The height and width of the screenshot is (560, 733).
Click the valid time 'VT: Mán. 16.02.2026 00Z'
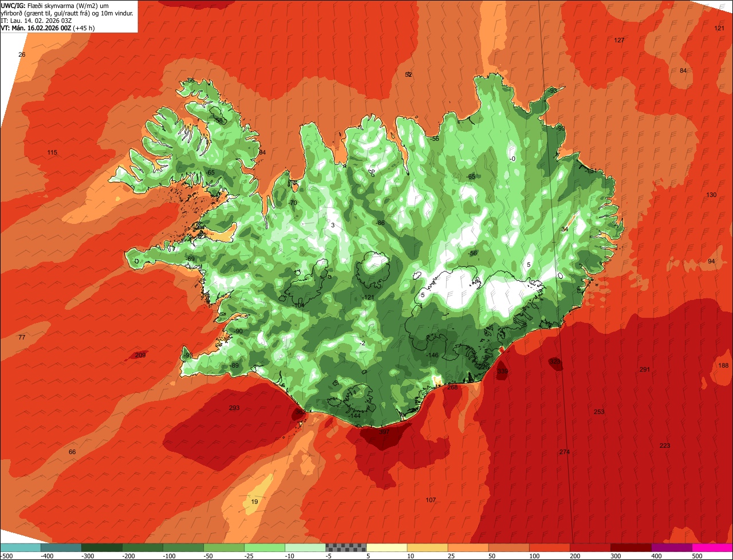[x=36, y=28]
